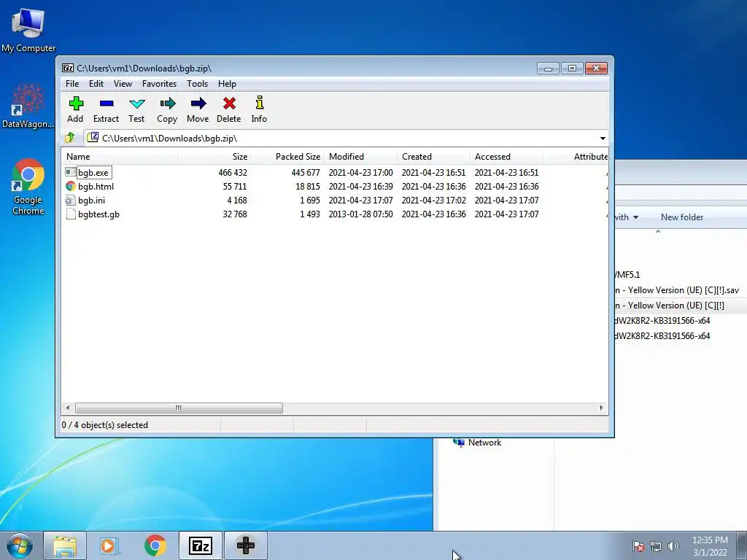Image resolution: width=747 pixels, height=560 pixels.
Task: Sort by the Modified column header
Action: point(361,157)
